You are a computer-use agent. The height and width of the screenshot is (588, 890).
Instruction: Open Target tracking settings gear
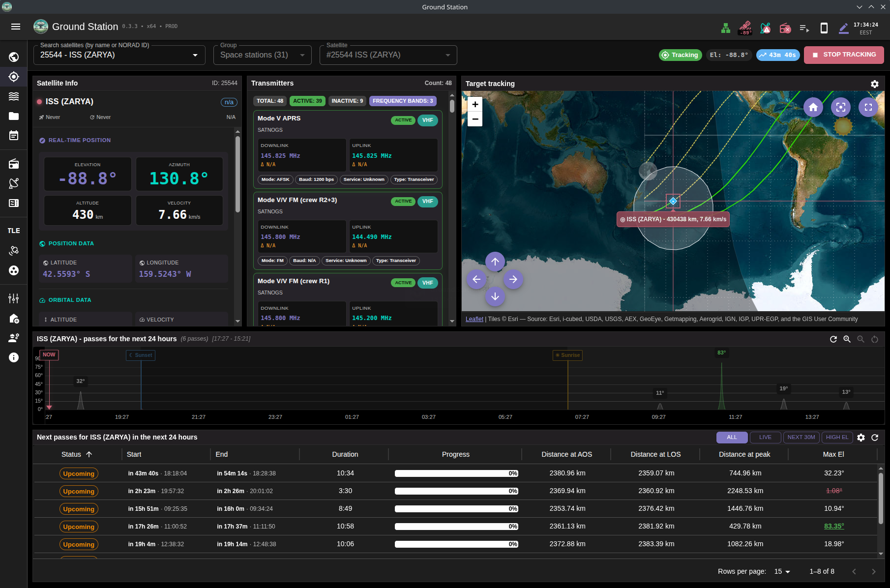pos(874,84)
